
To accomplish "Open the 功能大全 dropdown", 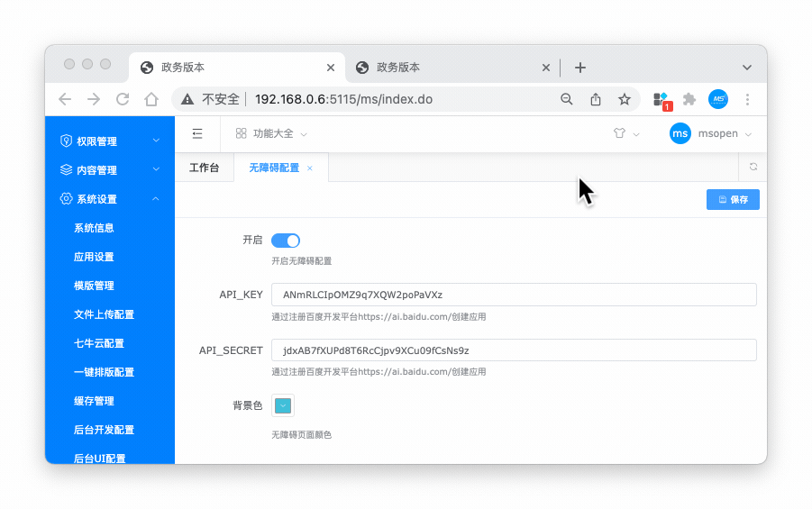I will pyautogui.click(x=271, y=133).
